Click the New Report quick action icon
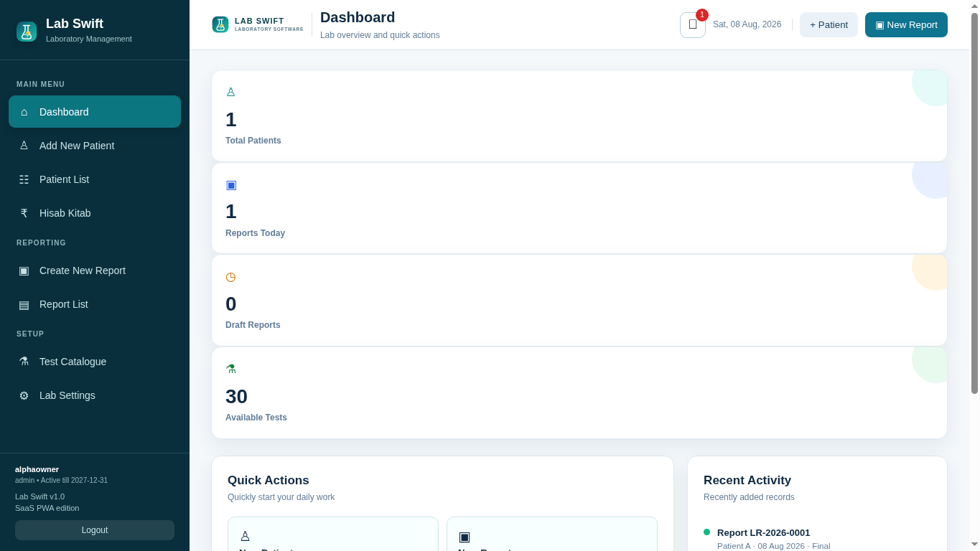This screenshot has height=551, width=980. [465, 536]
